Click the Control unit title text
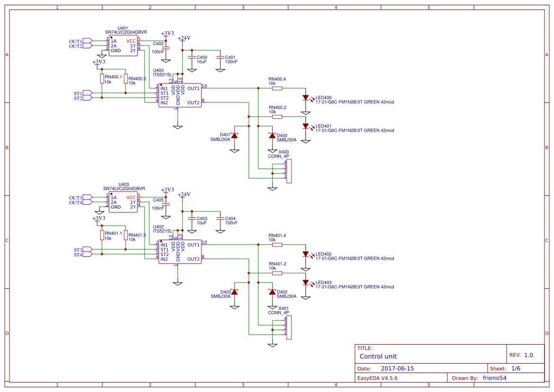Image resolution: width=554 pixels, height=392 pixels. (378, 356)
